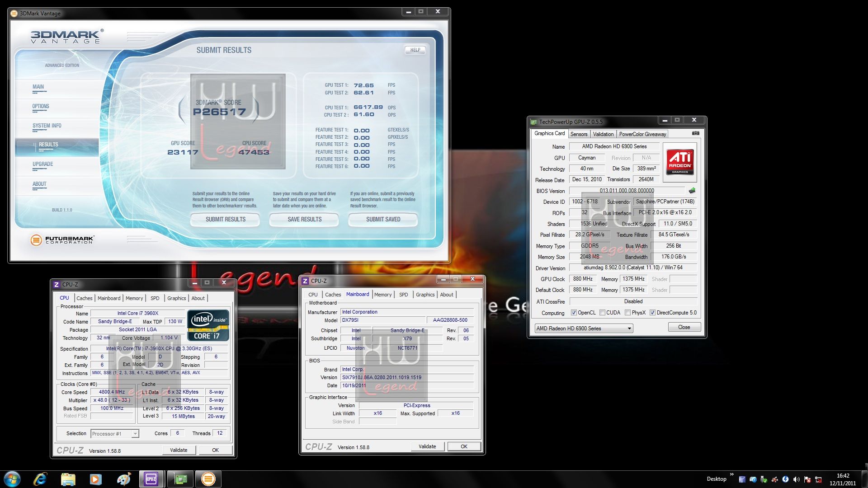
Task: Go to OPTIONS section in 3DMark Vantage
Action: click(41, 106)
